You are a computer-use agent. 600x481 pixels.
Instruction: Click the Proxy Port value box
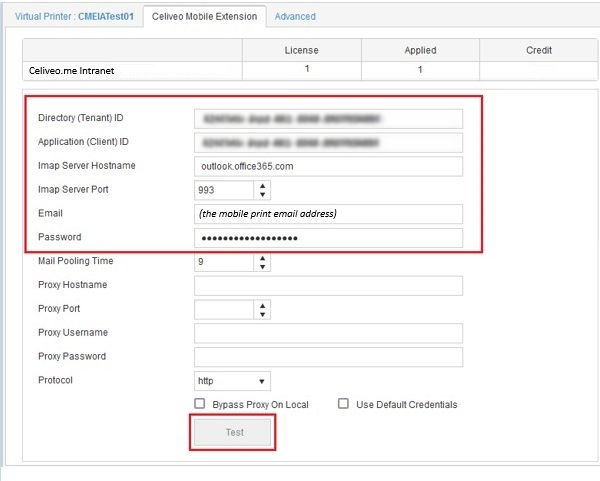tap(224, 309)
